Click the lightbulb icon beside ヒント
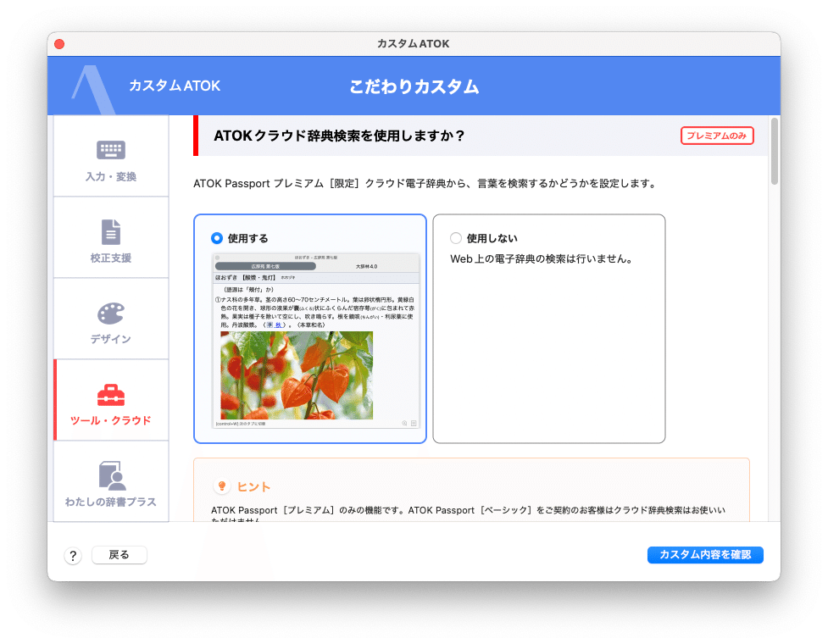This screenshot has width=828, height=644. (222, 486)
